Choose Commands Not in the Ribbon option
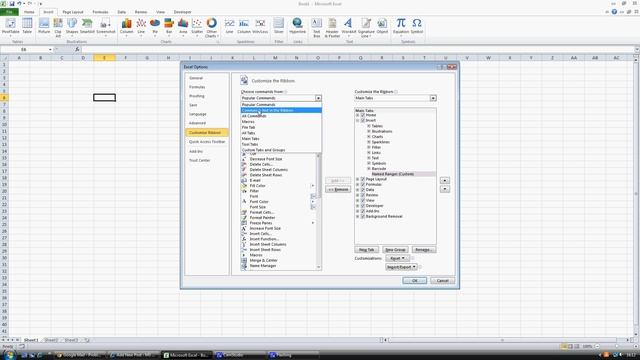 281,110
